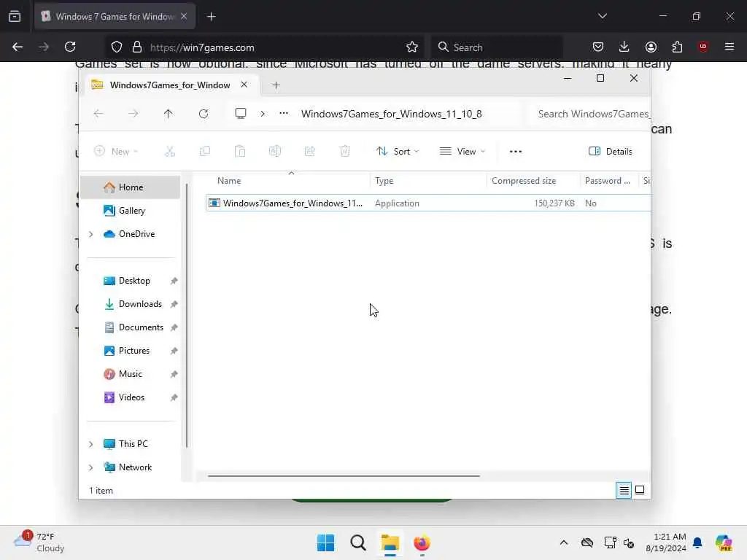The height and width of the screenshot is (560, 747).
Task: Reload the Firefox page
Action: pyautogui.click(x=71, y=47)
